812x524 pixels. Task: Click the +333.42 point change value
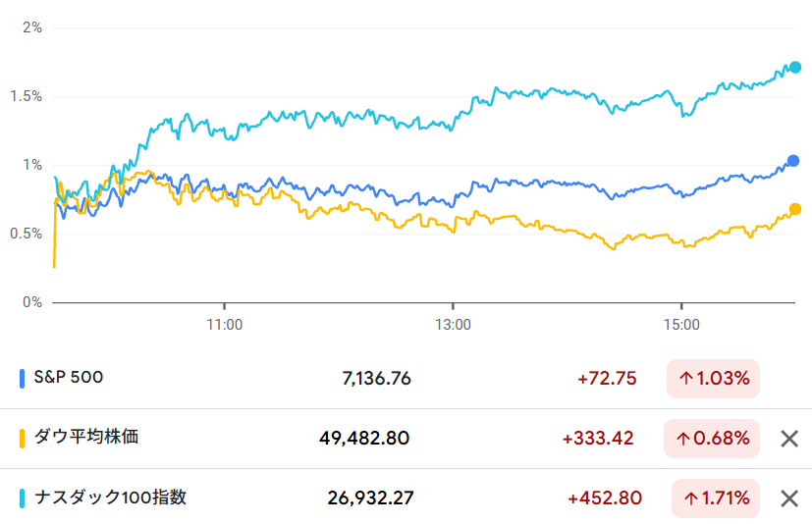598,439
